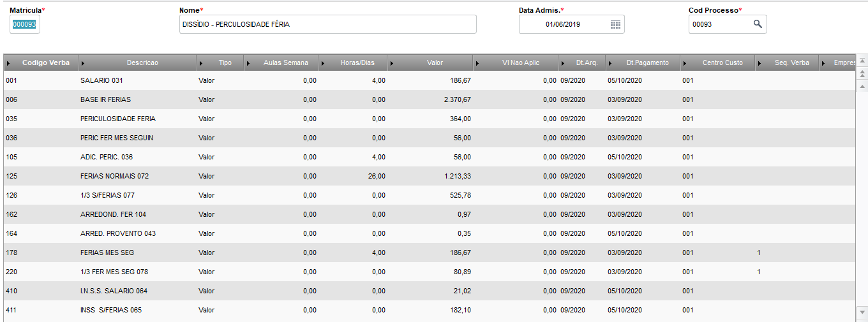Click the value 0,35 cell

[x=464, y=233]
